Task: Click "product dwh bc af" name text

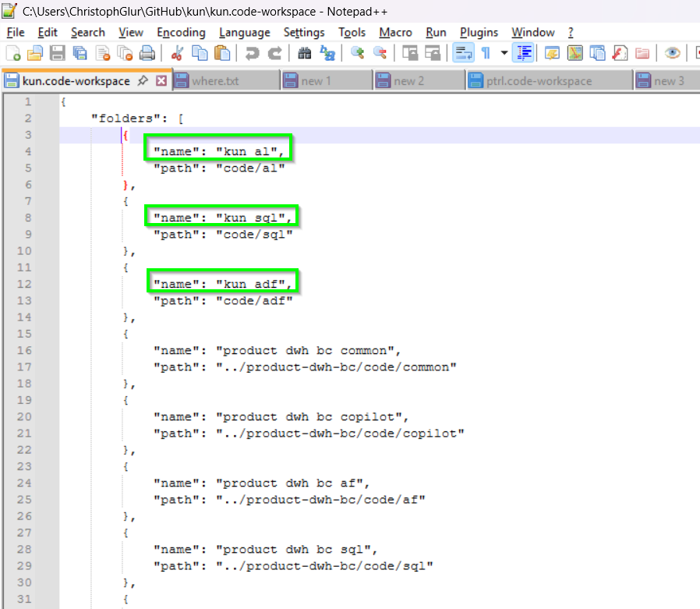Action: [x=289, y=483]
